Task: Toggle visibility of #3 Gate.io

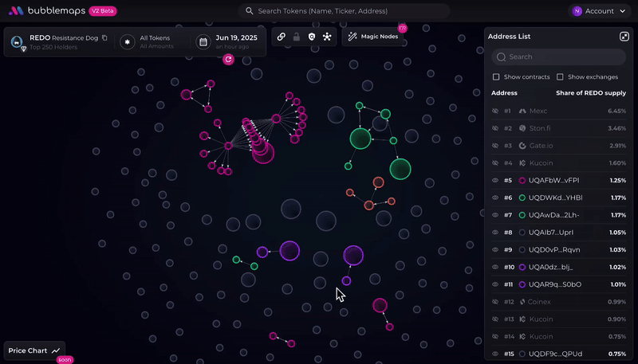Action: tap(495, 146)
